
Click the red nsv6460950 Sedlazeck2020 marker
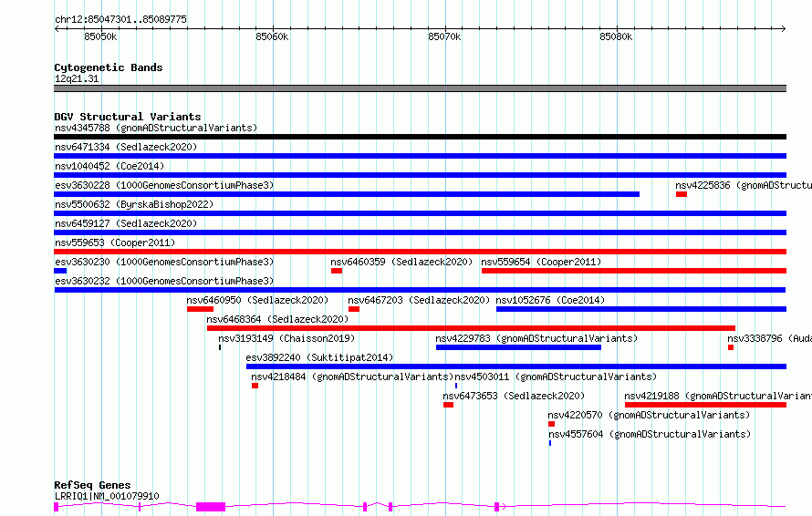pos(201,309)
